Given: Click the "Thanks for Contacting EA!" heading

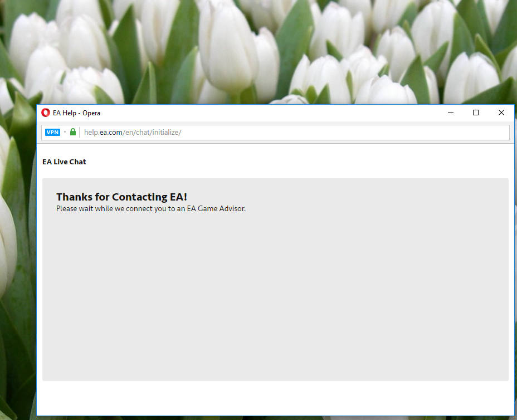Looking at the screenshot, I should pyautogui.click(x=121, y=197).
